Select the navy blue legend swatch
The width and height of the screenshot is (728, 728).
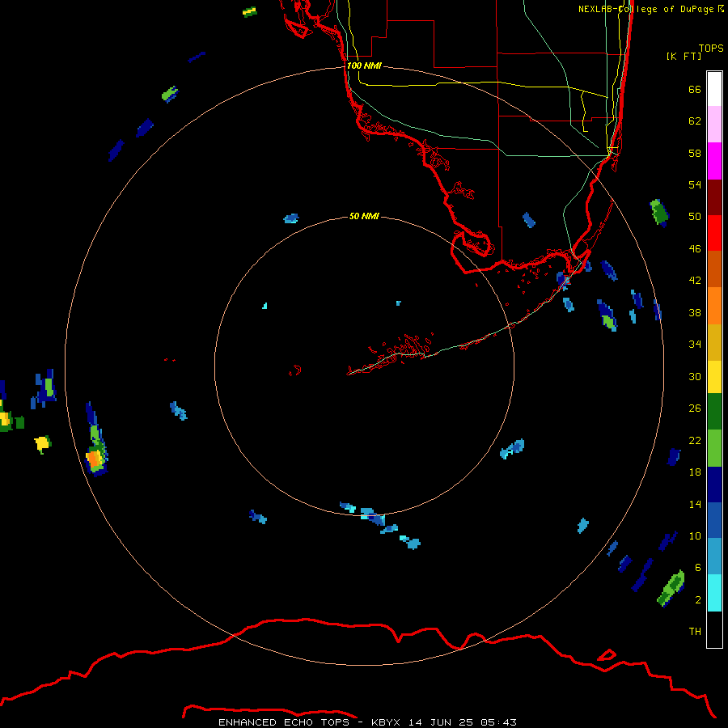(x=714, y=485)
